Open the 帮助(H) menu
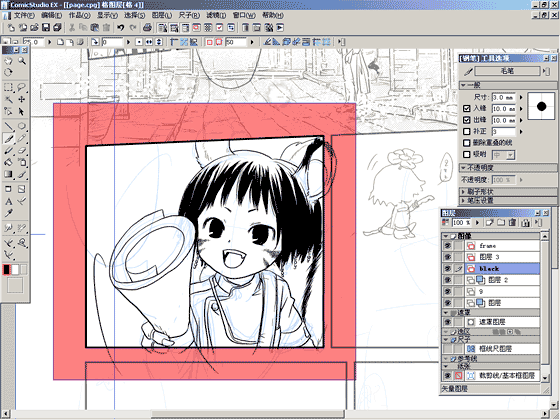 pyautogui.click(x=273, y=15)
